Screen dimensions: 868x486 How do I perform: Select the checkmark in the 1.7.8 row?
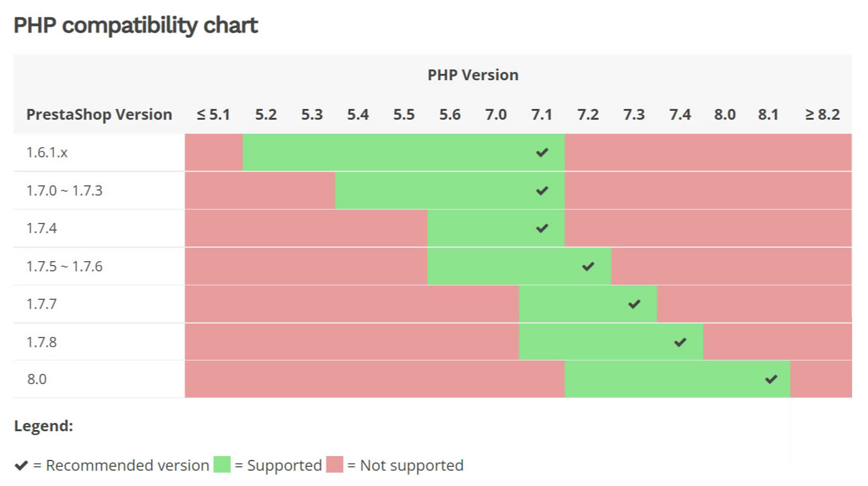[680, 342]
